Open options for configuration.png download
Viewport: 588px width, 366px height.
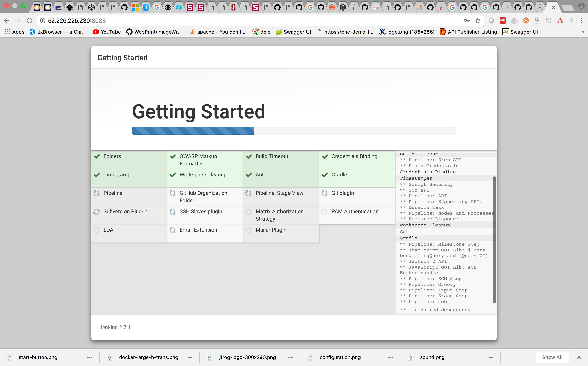click(x=390, y=357)
